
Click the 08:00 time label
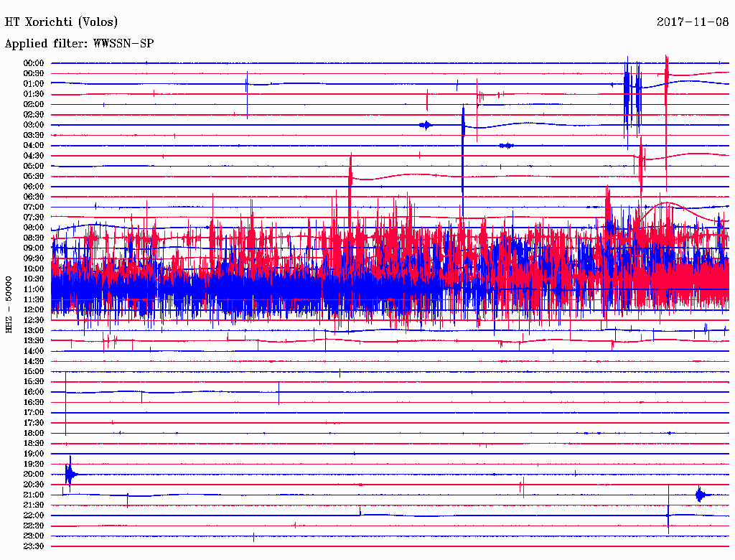[x=34, y=228]
